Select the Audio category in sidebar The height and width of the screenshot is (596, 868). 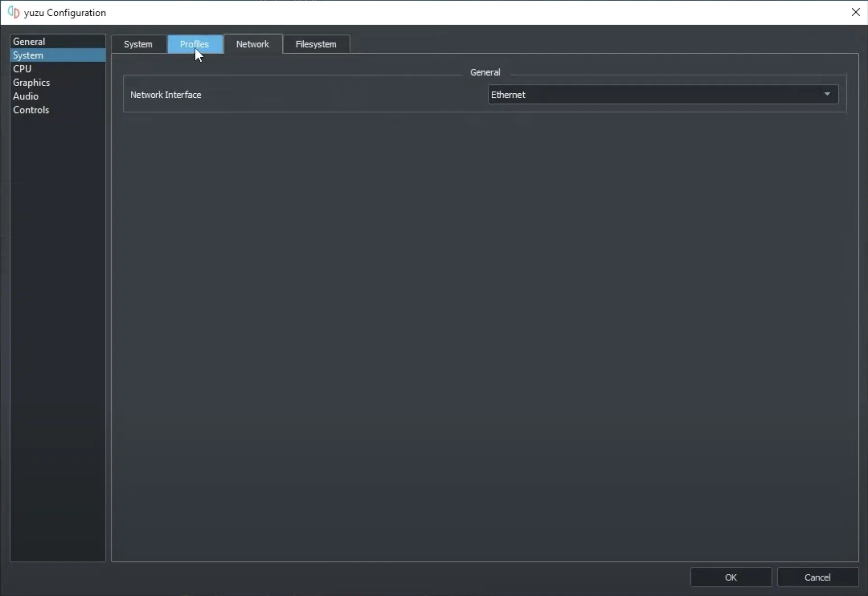[x=26, y=96]
